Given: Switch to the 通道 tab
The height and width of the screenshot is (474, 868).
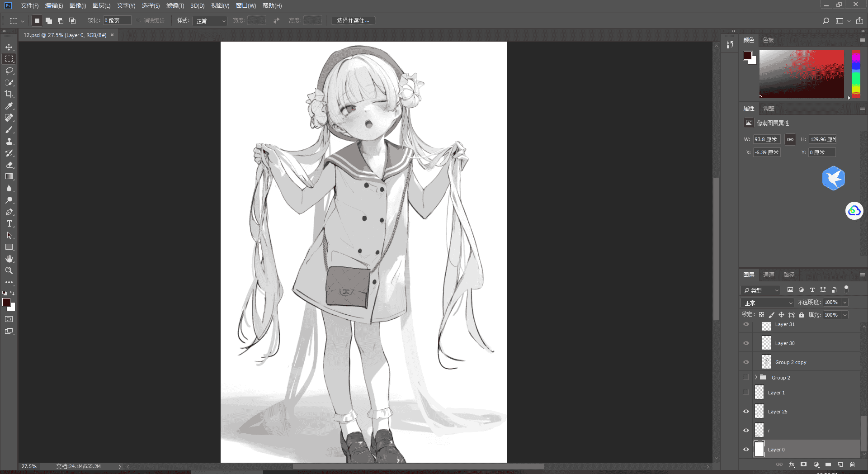Looking at the screenshot, I should 769,275.
